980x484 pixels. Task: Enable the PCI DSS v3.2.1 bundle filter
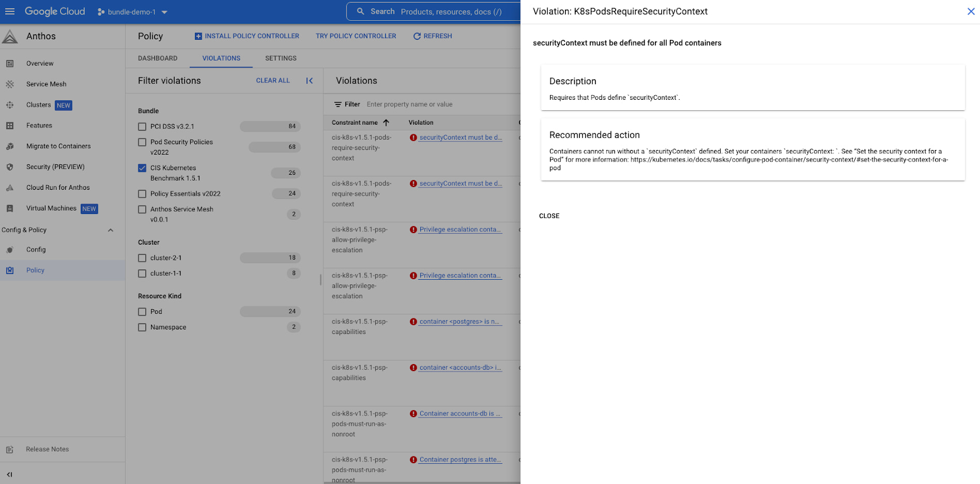pos(142,126)
